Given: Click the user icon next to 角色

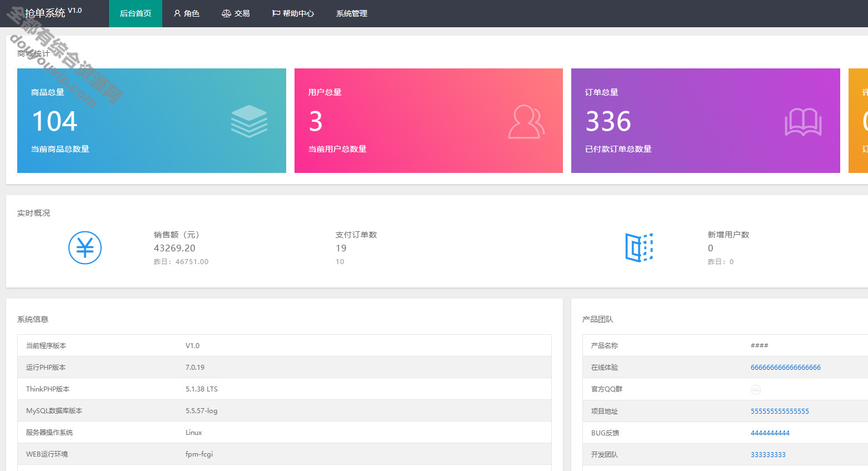Looking at the screenshot, I should tap(177, 13).
